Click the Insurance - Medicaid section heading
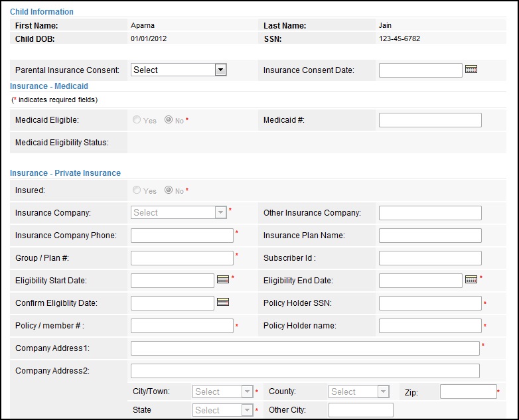The image size is (519, 420). 49,86
